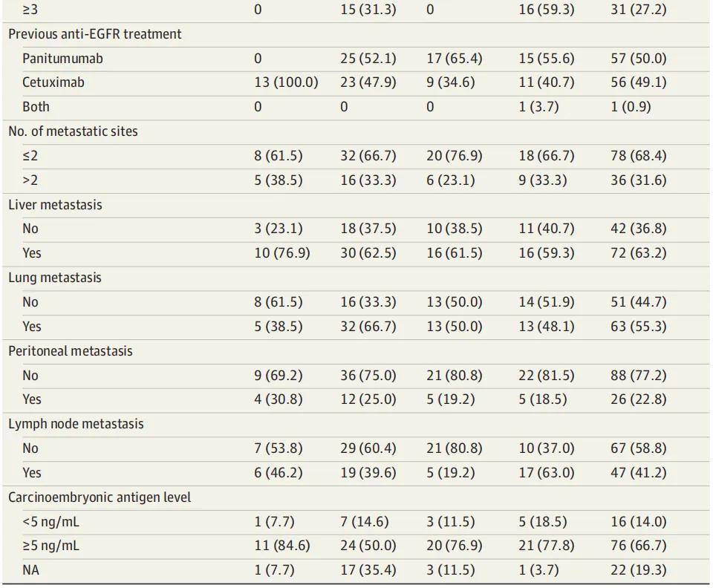The image size is (713, 588).
Task: Click the 'Liver metastasis' section heading
Action: (55, 205)
